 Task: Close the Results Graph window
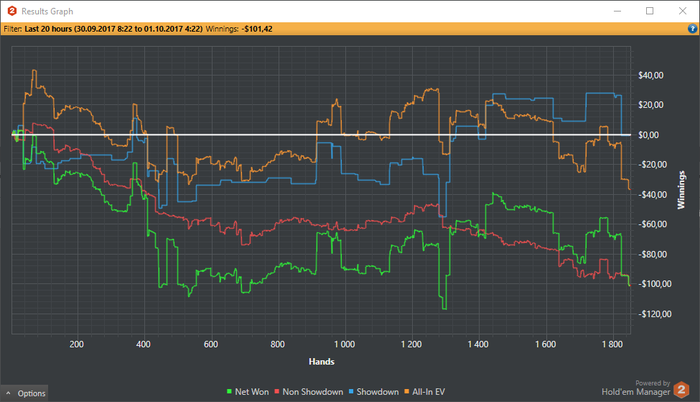(x=683, y=11)
